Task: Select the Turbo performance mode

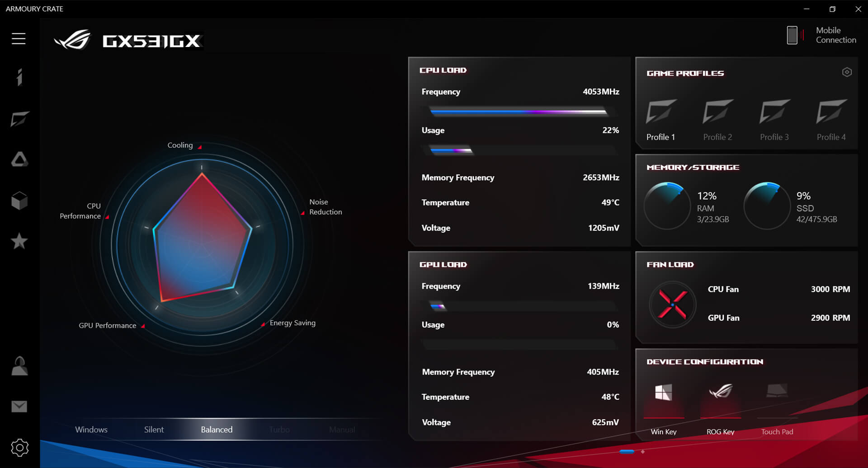Action: 279,430
